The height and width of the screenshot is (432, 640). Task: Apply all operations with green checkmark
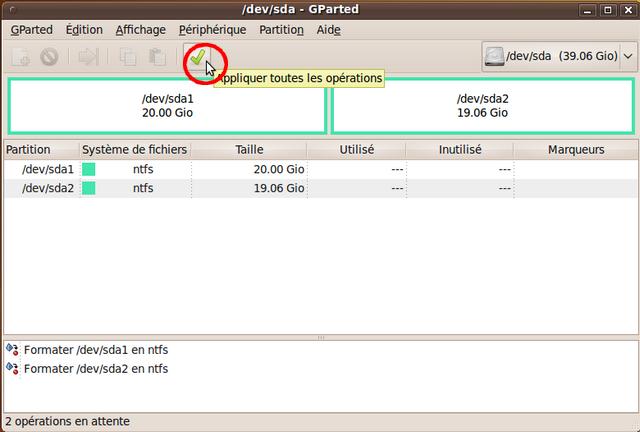point(198,58)
